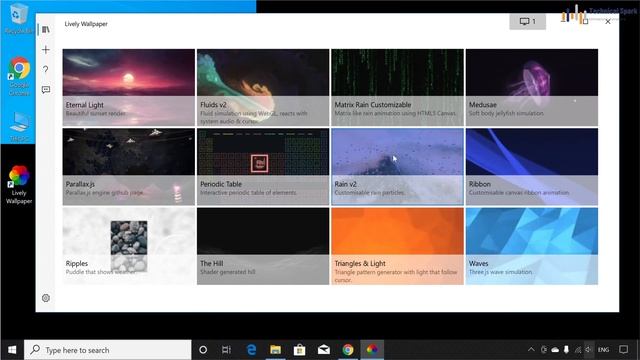
Task: Click the Google Chrome desktop shortcut
Action: click(19, 76)
